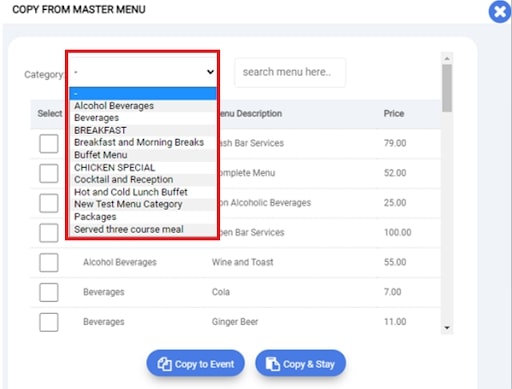The width and height of the screenshot is (512, 389).
Task: Select Cocktail and Reception option
Action: [143, 179]
